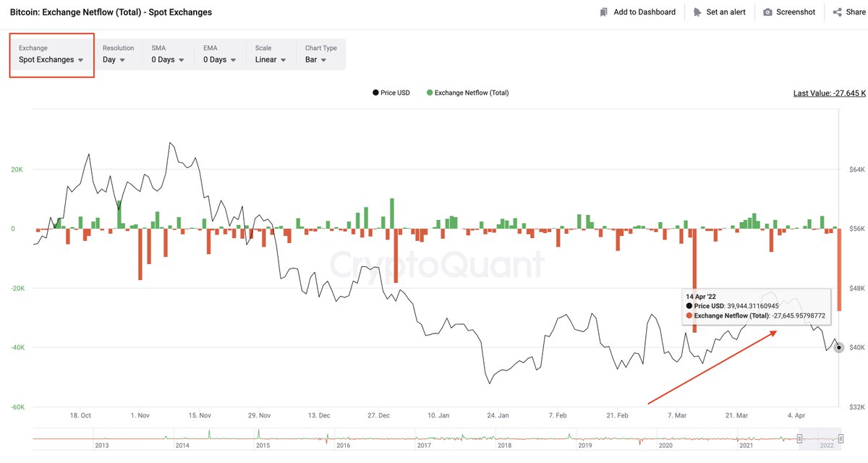The image size is (868, 463).
Task: Click the 29. Nov date axis label
Action: [259, 416]
